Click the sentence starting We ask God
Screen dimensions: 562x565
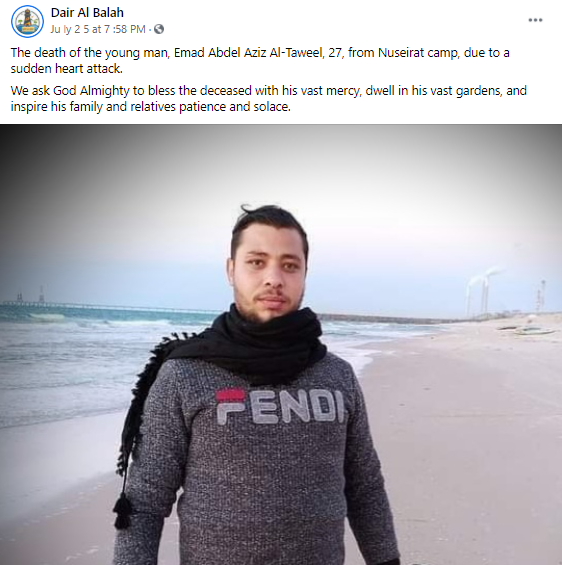[x=268, y=98]
